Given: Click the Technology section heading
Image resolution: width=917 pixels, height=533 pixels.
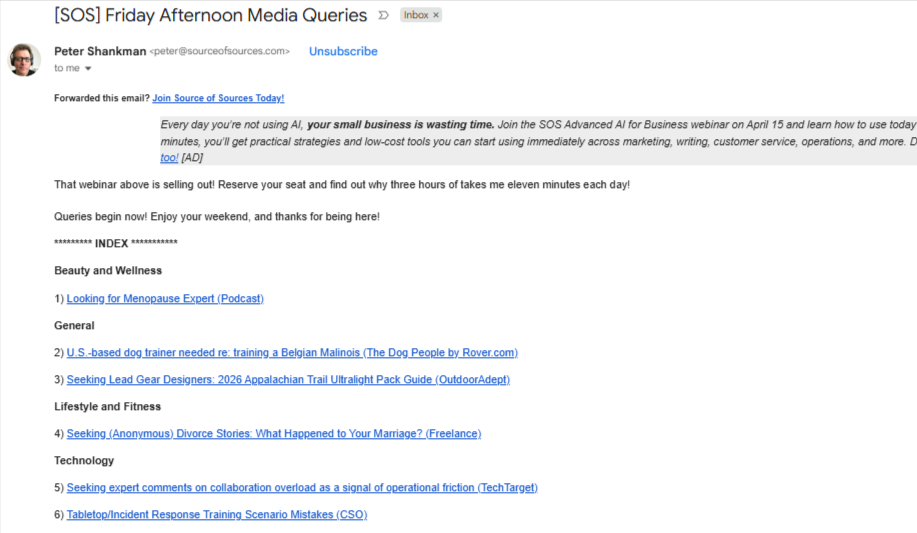Looking at the screenshot, I should click(x=84, y=460).
